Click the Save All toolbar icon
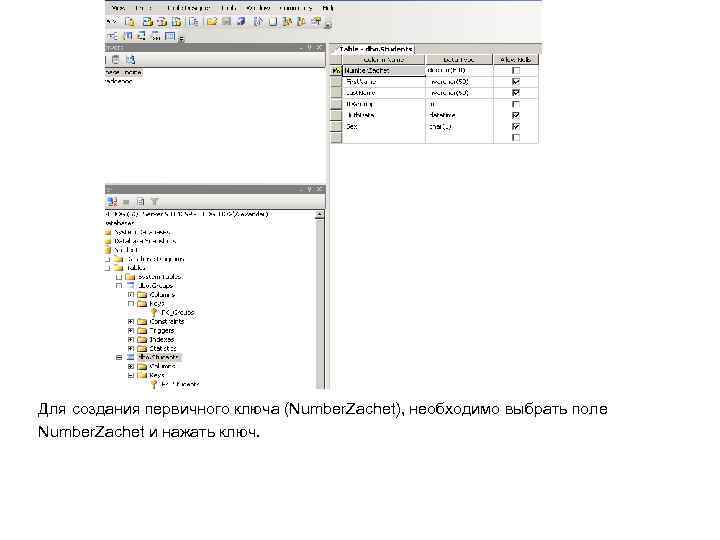 pyautogui.click(x=241, y=22)
